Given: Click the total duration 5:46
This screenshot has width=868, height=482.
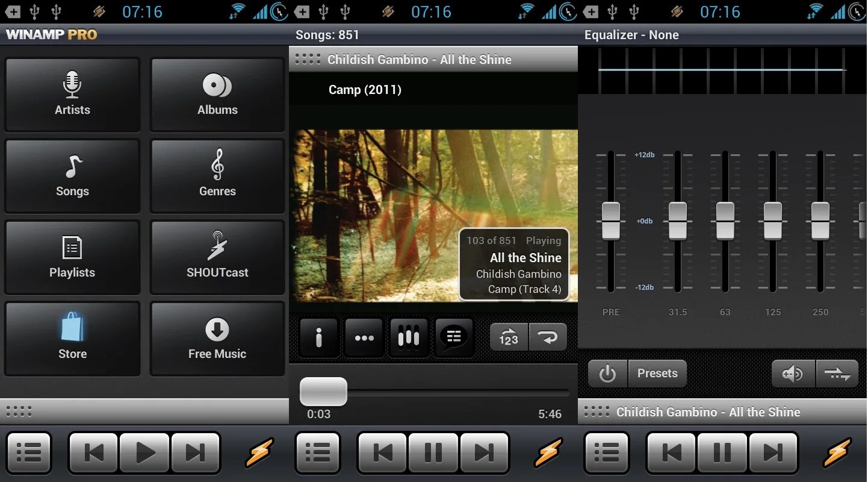Looking at the screenshot, I should 550,414.
